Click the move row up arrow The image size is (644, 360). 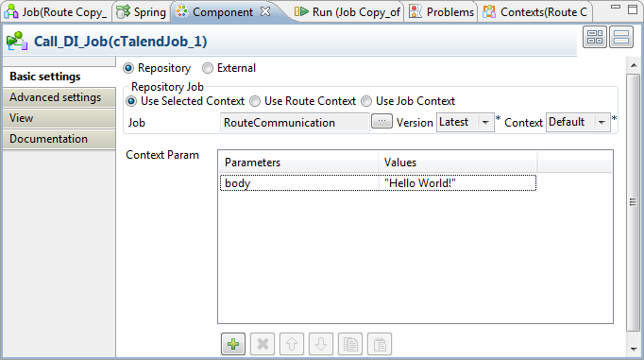(292, 344)
